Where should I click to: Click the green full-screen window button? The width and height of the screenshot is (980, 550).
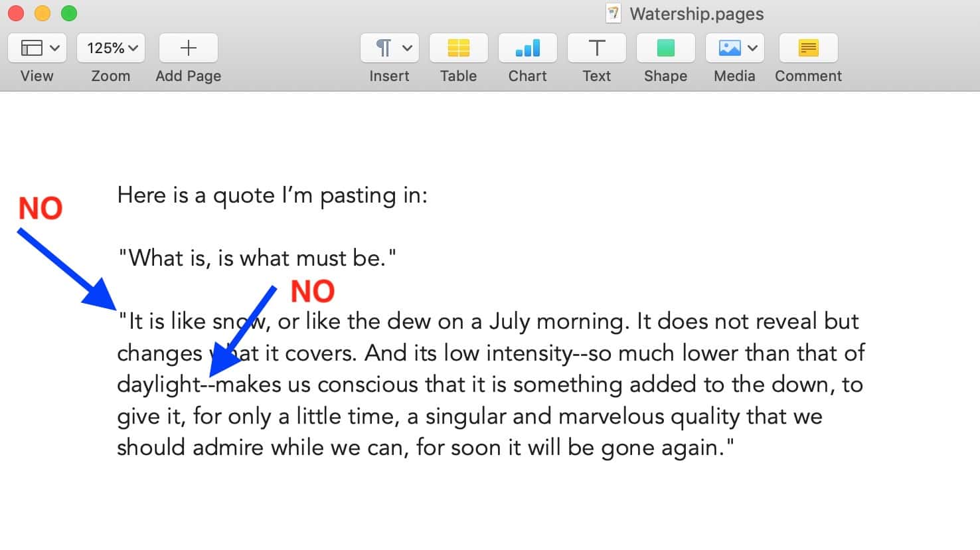[69, 13]
